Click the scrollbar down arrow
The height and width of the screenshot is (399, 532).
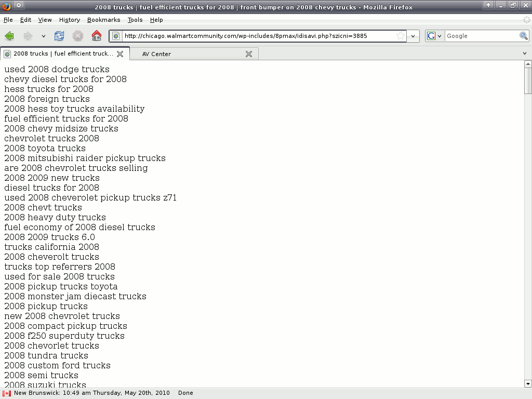(528, 384)
